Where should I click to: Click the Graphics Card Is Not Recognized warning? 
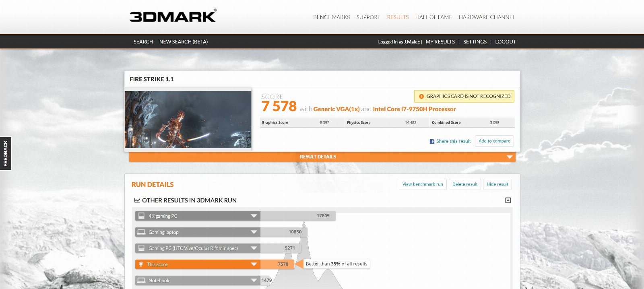(464, 97)
